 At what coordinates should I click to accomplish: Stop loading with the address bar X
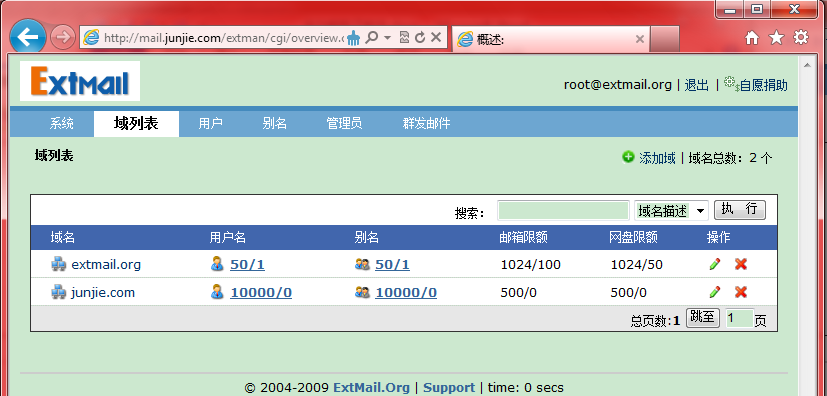pyautogui.click(x=436, y=37)
